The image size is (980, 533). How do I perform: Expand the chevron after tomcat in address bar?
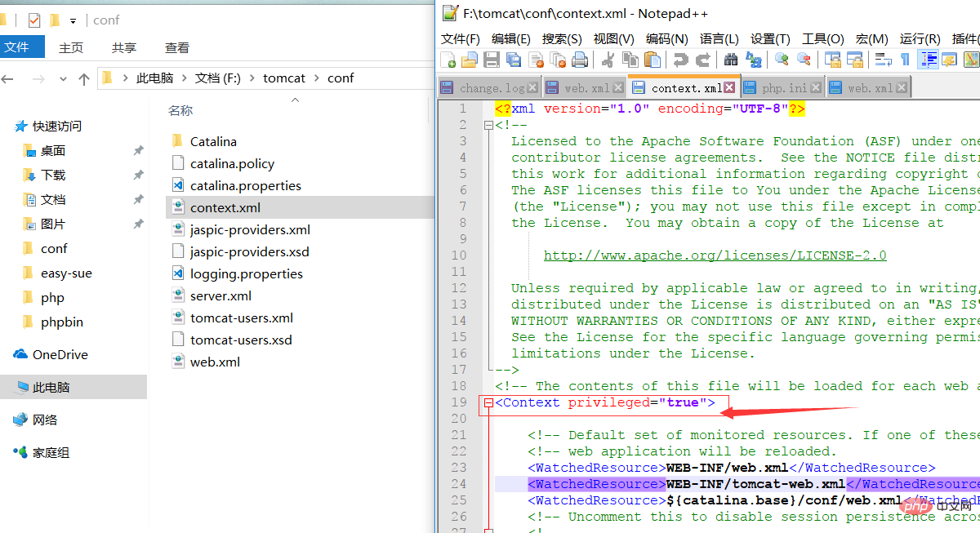coord(316,78)
